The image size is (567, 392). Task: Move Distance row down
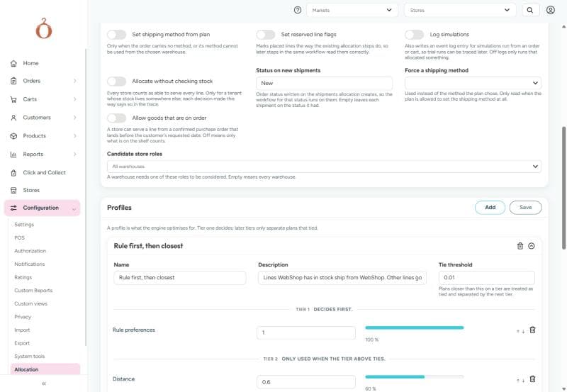pyautogui.click(x=523, y=381)
